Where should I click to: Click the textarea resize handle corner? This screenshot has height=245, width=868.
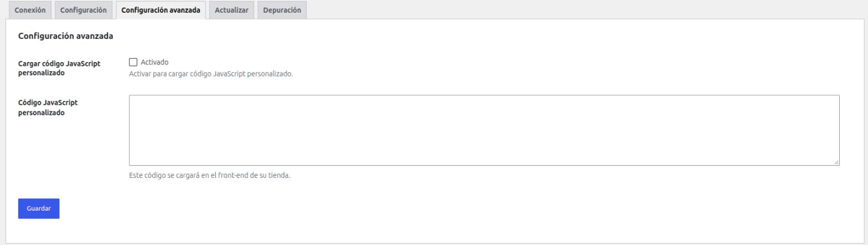point(836,162)
